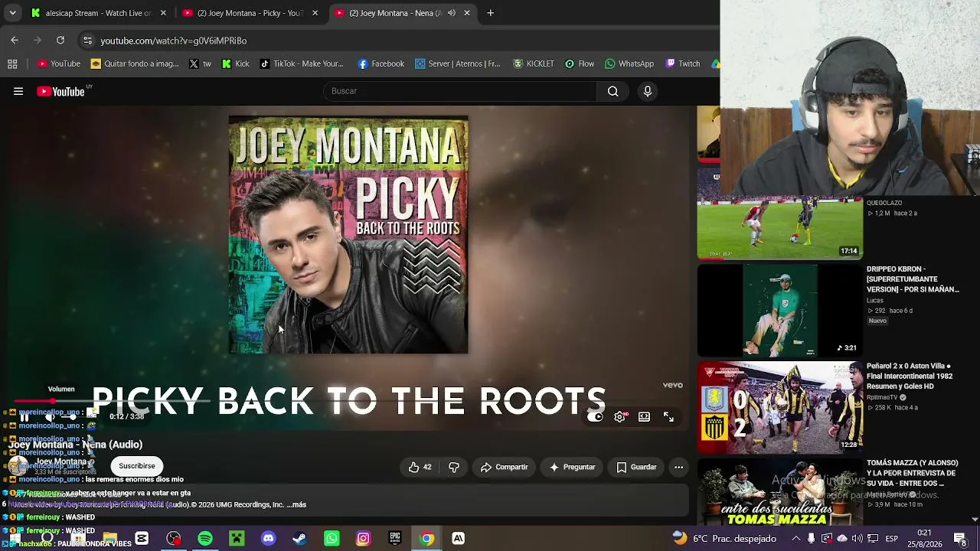Pause the playing video
The width and height of the screenshot is (980, 551).
(24, 416)
